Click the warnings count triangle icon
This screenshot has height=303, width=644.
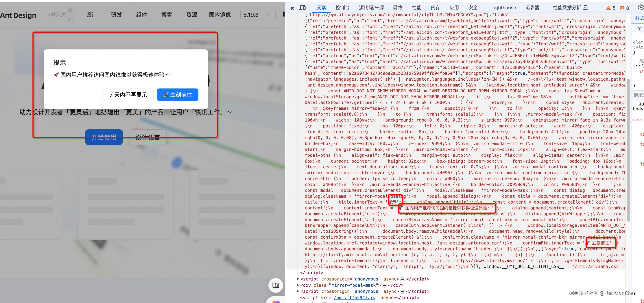pyautogui.click(x=609, y=8)
